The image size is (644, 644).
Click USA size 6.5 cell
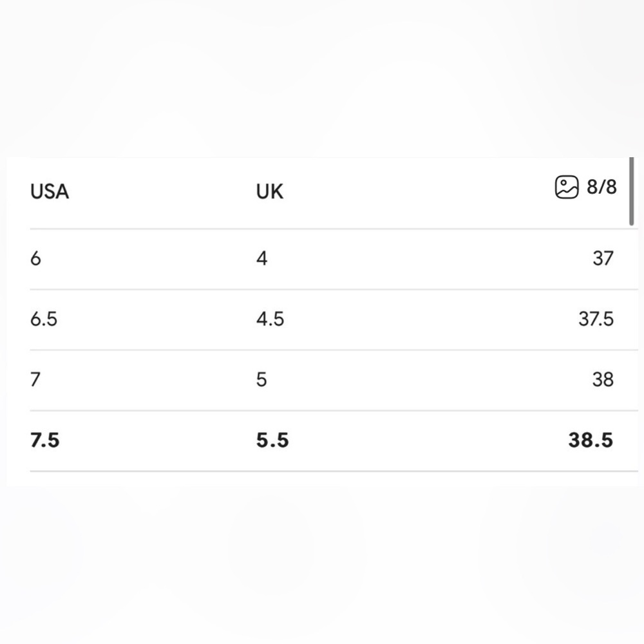44,319
